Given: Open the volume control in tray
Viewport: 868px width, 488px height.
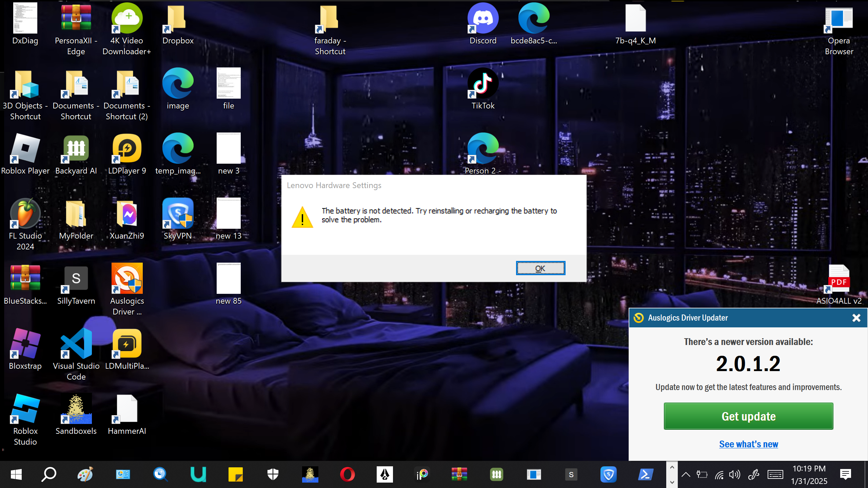Looking at the screenshot, I should click(x=734, y=474).
